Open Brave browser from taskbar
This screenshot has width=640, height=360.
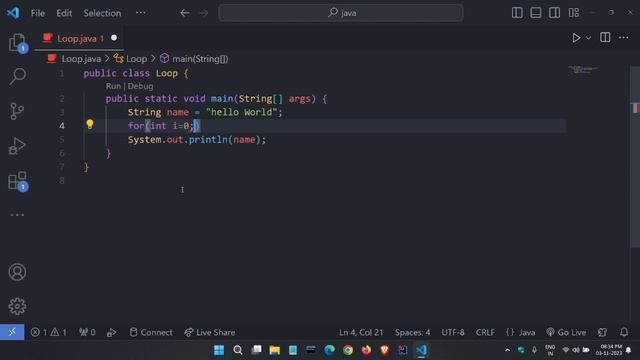click(384, 350)
